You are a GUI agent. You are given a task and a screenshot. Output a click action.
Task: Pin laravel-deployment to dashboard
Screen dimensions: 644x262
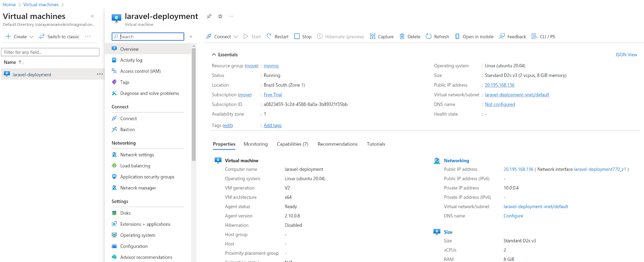click(209, 16)
